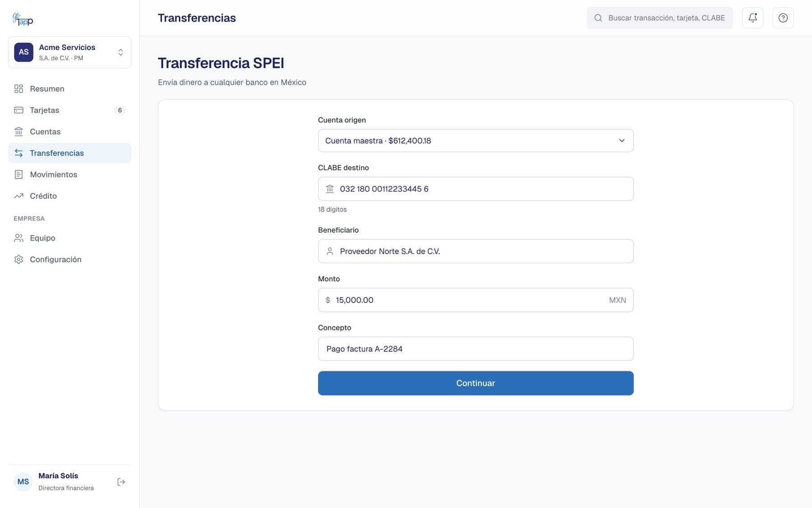
Task: Open the notifications bell
Action: point(752,18)
